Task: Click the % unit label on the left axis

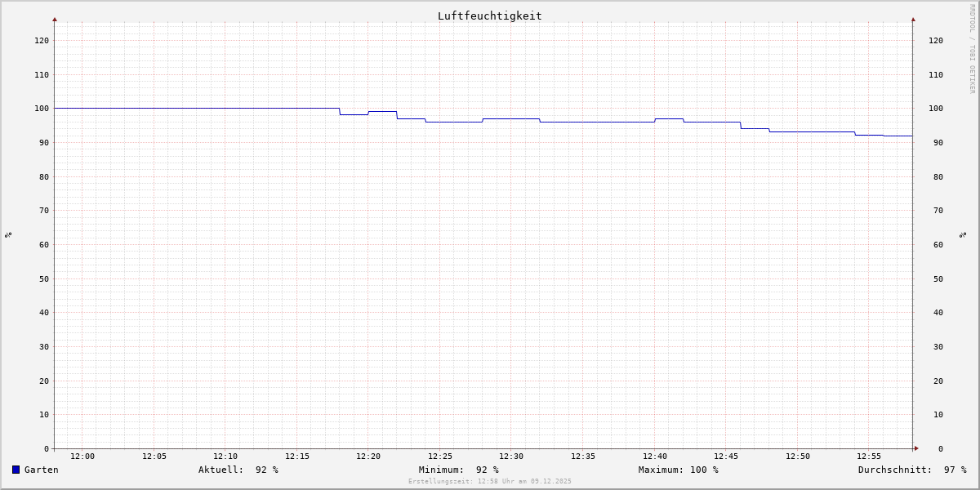Action: point(8,234)
